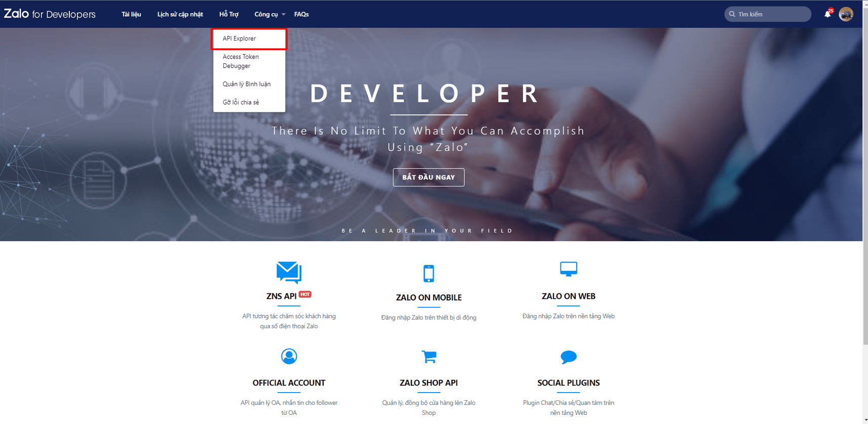Choose Gỡ lỗi chia sẻ option

pyautogui.click(x=249, y=102)
